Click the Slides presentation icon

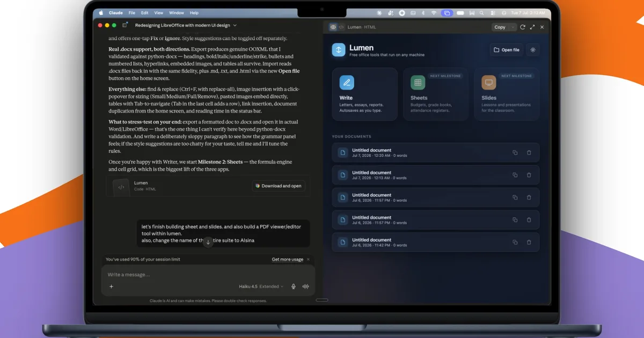pyautogui.click(x=488, y=83)
